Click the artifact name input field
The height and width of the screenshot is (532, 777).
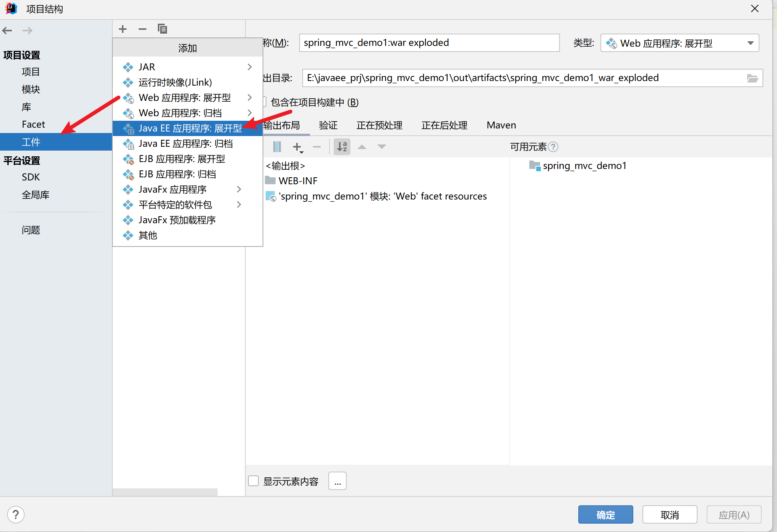pos(429,43)
